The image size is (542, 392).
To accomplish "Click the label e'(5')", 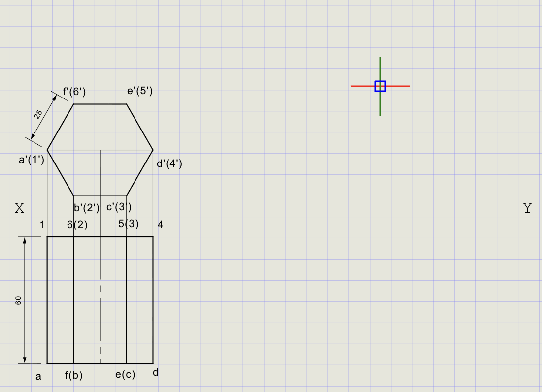I will (x=138, y=91).
